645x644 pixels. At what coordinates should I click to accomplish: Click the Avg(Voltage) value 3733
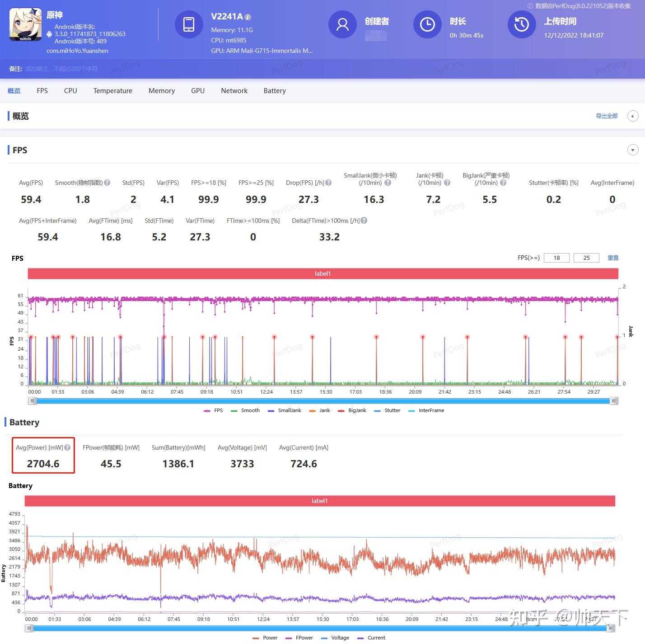click(242, 464)
